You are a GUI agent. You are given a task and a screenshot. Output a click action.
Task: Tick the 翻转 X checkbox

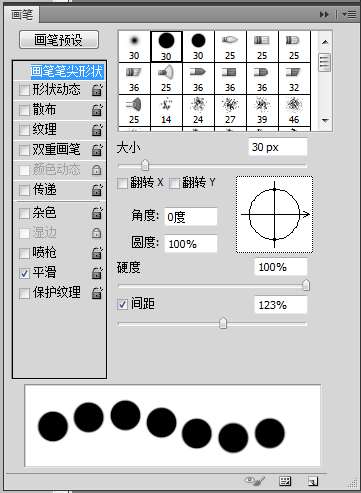(122, 183)
